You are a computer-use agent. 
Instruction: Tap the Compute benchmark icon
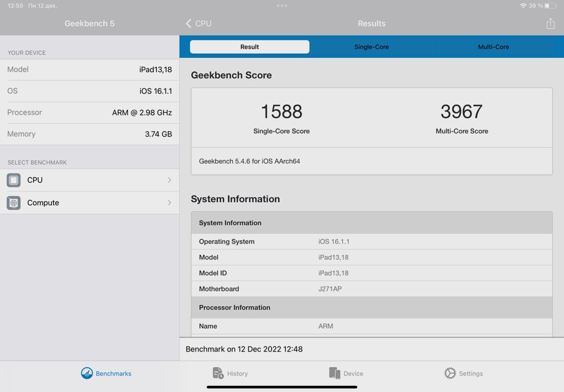point(14,203)
